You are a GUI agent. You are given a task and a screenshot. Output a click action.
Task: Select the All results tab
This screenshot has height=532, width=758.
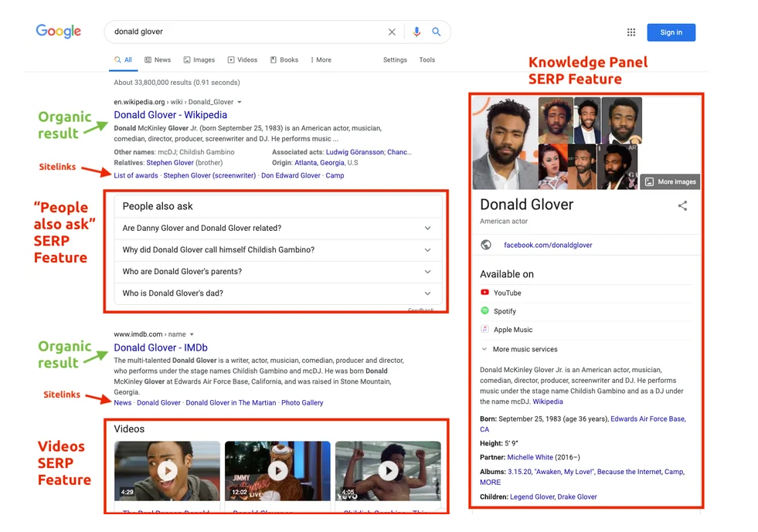(x=124, y=60)
